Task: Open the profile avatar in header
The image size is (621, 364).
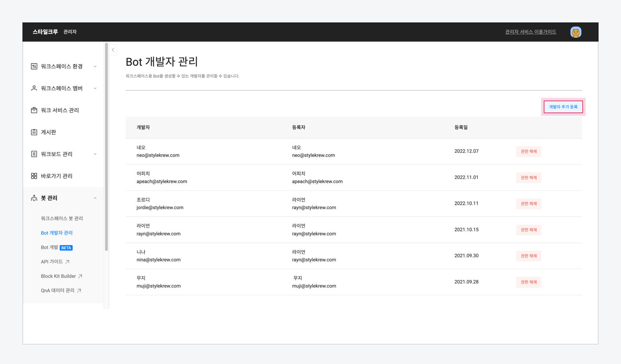Action: click(575, 32)
